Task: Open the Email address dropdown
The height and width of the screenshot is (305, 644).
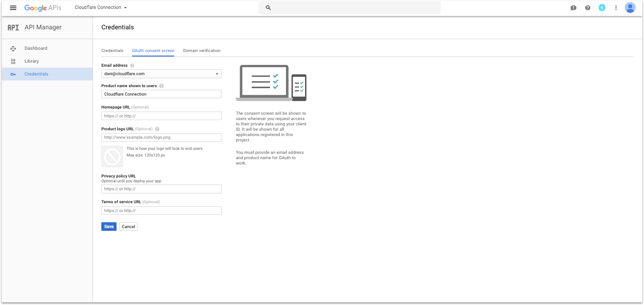Action: 217,73
